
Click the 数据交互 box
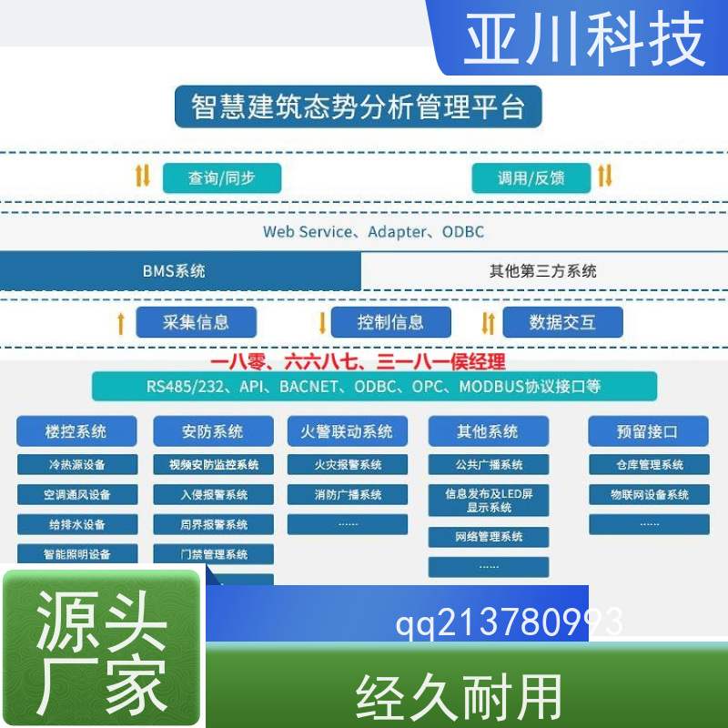click(x=562, y=322)
